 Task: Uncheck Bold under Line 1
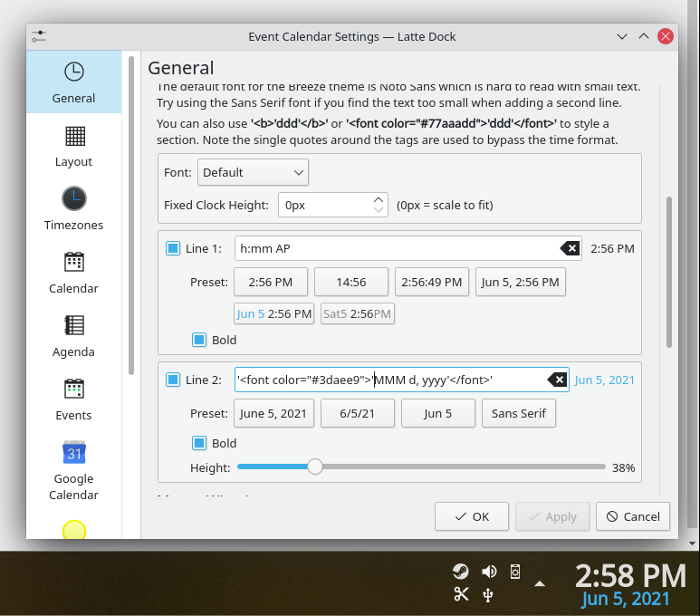point(199,340)
